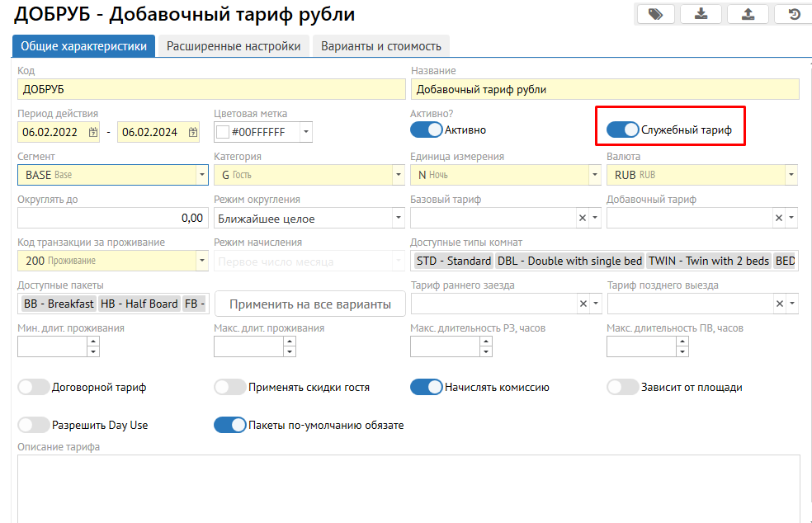Turn on Разрешить Day Use switch
Viewport: 812px width, 523px height.
click(x=34, y=425)
